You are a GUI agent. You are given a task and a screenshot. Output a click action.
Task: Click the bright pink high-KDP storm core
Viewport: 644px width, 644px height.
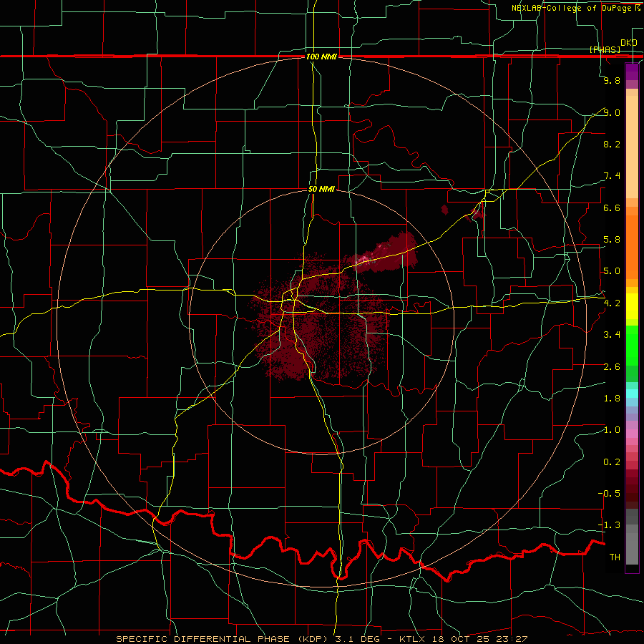click(x=364, y=259)
